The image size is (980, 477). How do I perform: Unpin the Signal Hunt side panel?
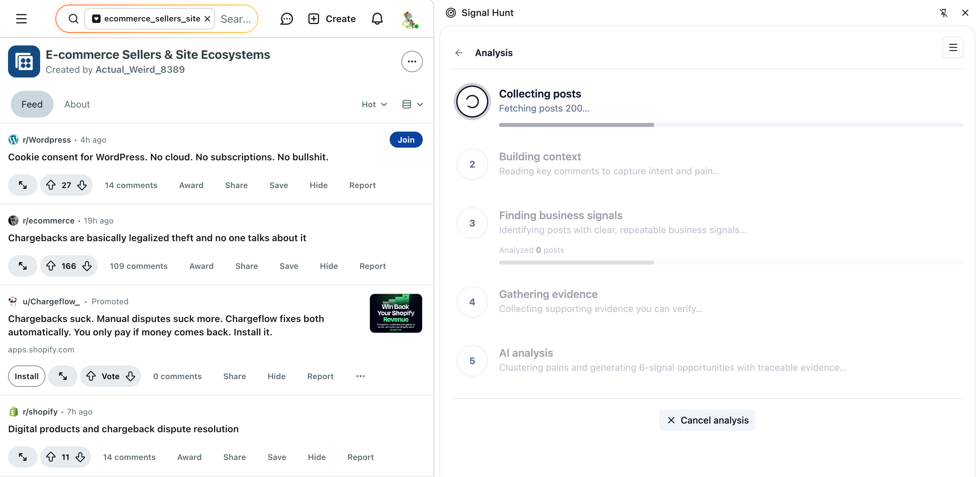coord(944,13)
